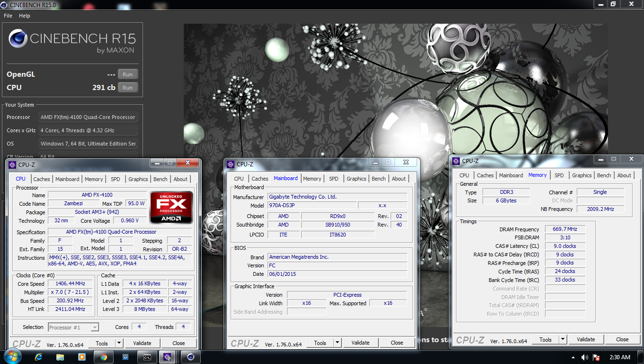This screenshot has height=364, width=644.
Task: Switch to Caches tab in CPU-Z CPU window
Action: pyautogui.click(x=42, y=179)
